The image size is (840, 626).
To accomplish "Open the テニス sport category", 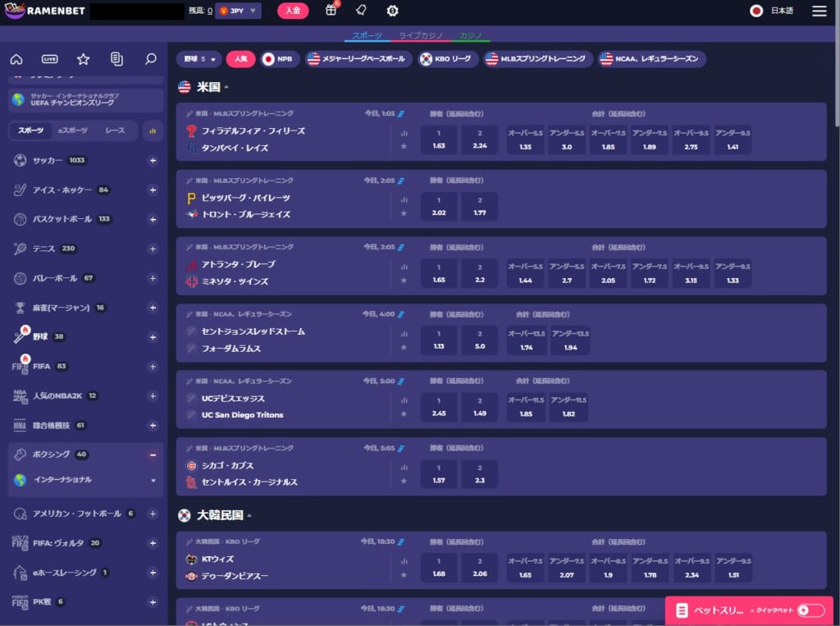I will point(44,249).
